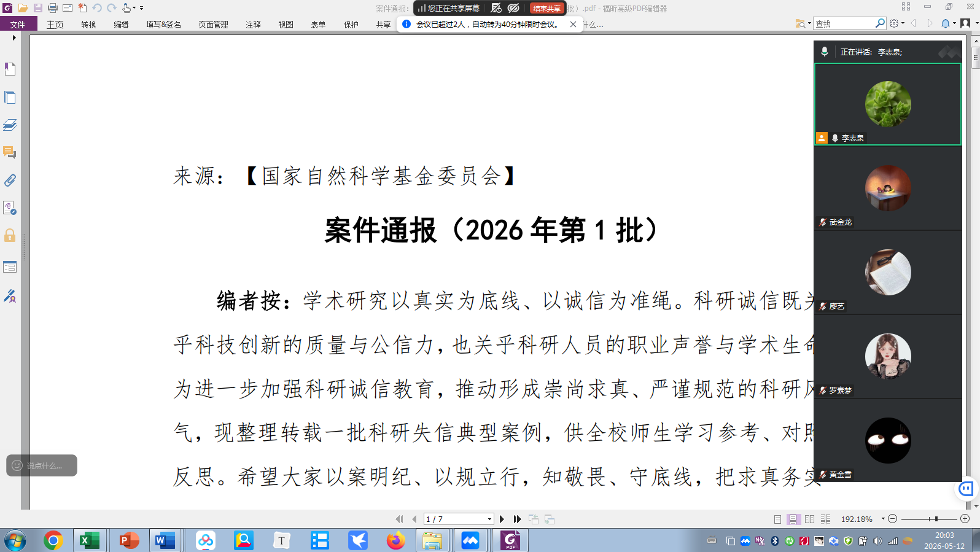Viewport: 980px width, 552px height.
Task: Open the bookmarks panel in sidebar
Action: pos(10,69)
